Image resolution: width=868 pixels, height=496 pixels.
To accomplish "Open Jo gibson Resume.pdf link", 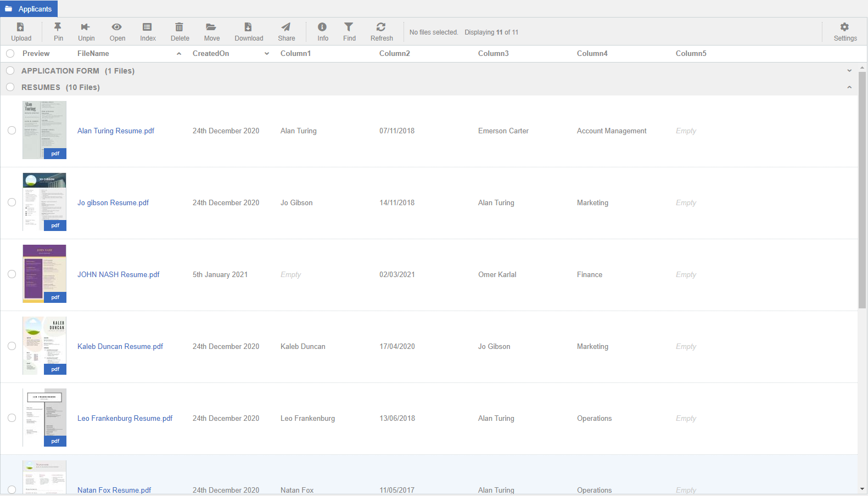I will coord(113,202).
